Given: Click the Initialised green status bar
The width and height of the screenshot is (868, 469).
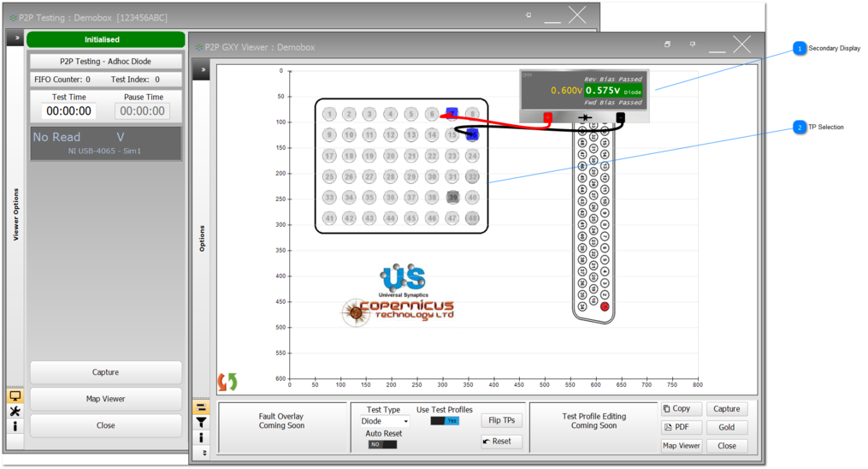Looking at the screenshot, I should coord(106,39).
